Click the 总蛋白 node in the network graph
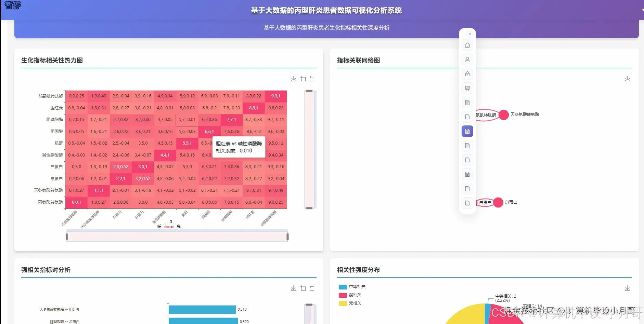Image resolution: width=644 pixels, height=324 pixels. point(498,202)
